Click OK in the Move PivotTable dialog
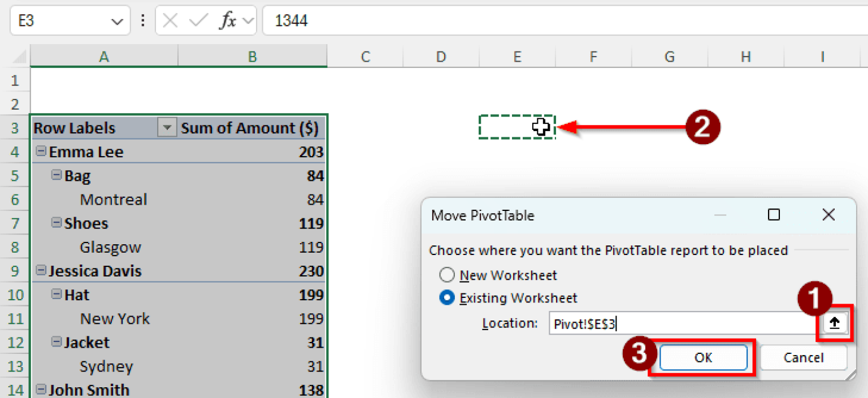Viewport: 868px width, 398px height. (704, 357)
